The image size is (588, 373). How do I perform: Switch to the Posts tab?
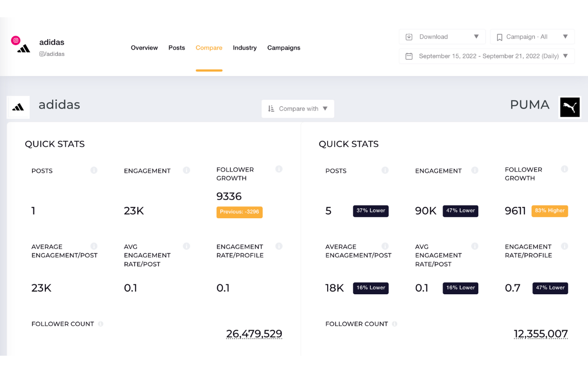177,48
